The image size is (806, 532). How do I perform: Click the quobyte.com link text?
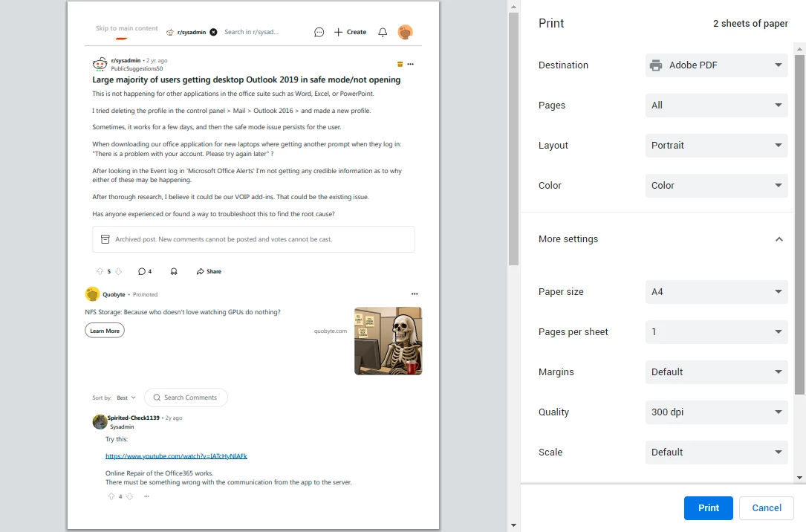[331, 331]
